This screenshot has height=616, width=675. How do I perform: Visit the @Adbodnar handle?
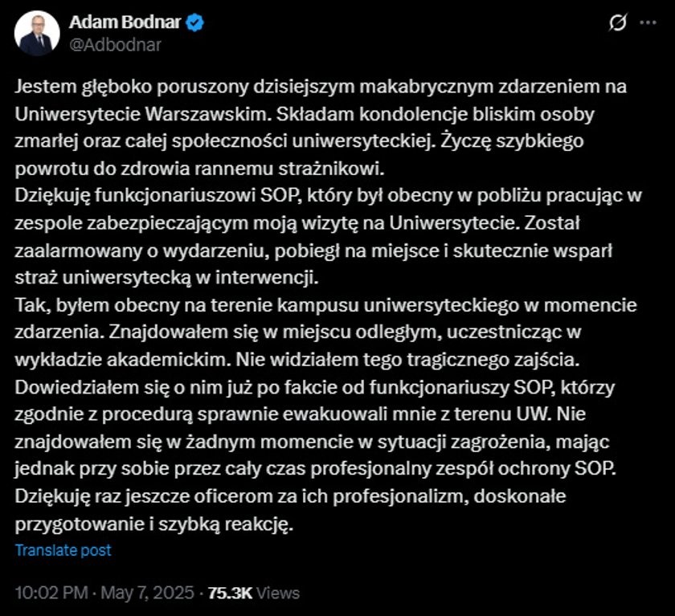pos(116,45)
